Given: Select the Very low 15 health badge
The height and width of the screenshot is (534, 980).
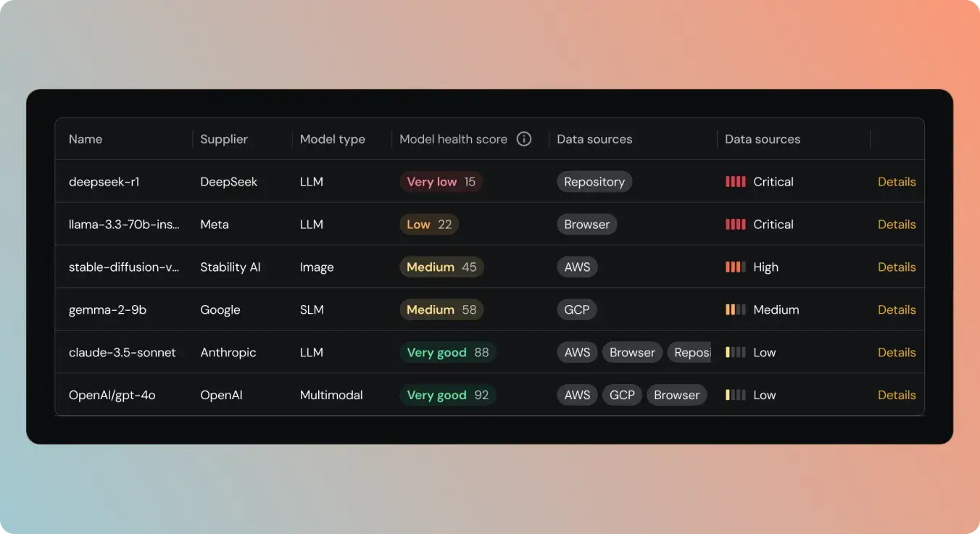Looking at the screenshot, I should coord(441,182).
